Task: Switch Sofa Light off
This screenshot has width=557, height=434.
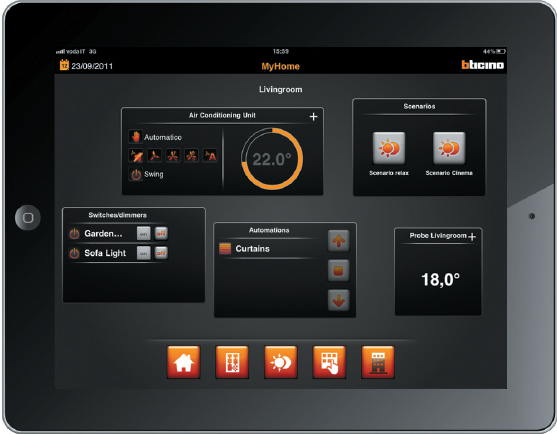Action: point(161,253)
